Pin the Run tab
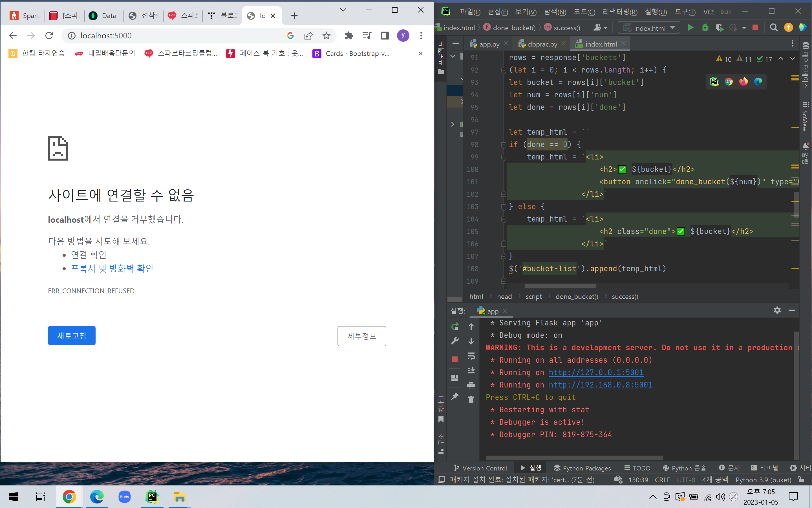 pyautogui.click(x=455, y=397)
